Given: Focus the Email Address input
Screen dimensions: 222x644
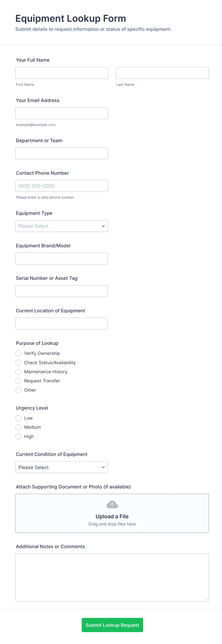Looking at the screenshot, I should click(61, 113).
